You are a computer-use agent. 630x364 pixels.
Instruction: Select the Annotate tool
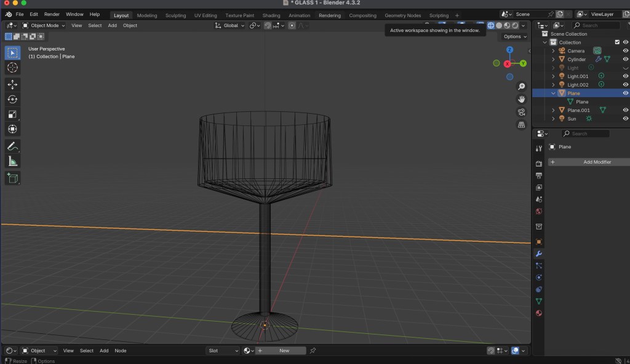(12, 146)
